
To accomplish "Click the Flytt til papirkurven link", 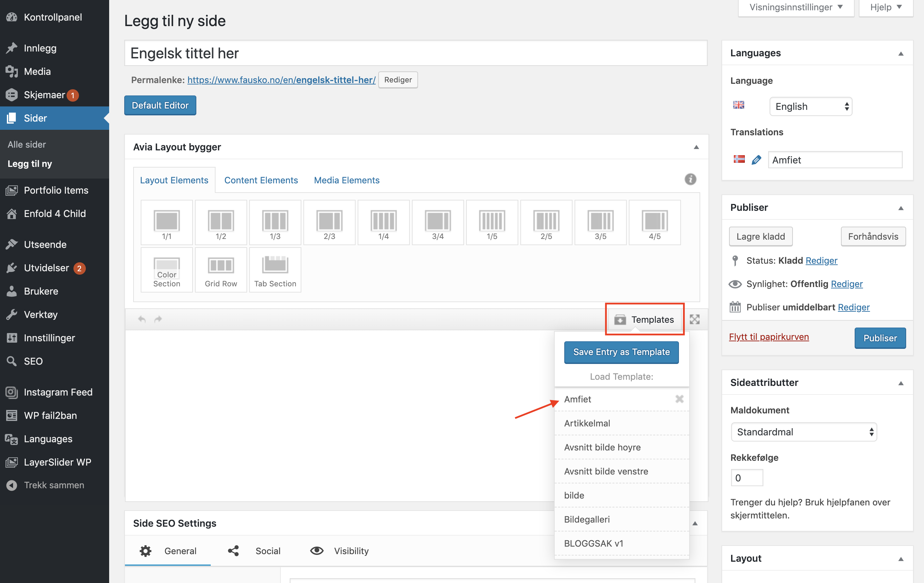I will 769,336.
